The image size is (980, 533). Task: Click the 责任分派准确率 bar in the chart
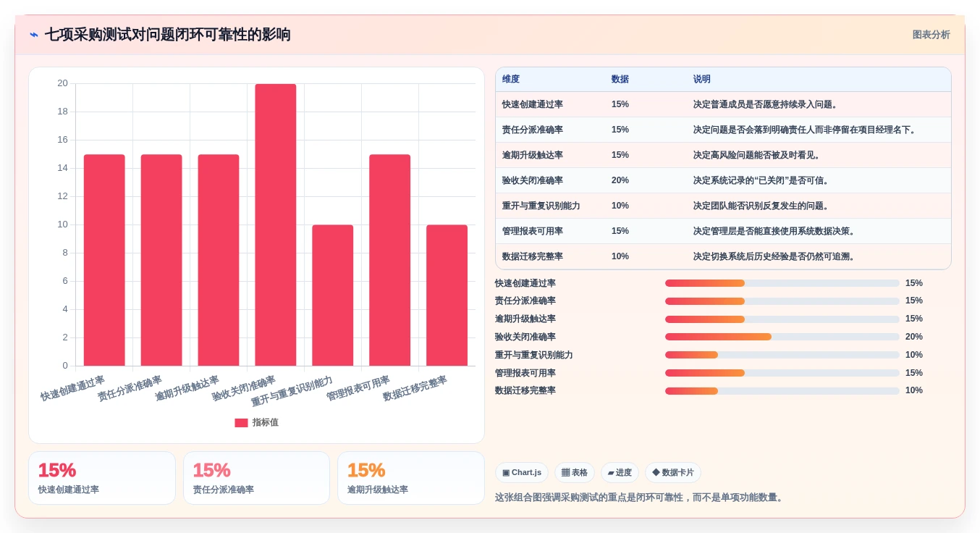point(161,260)
